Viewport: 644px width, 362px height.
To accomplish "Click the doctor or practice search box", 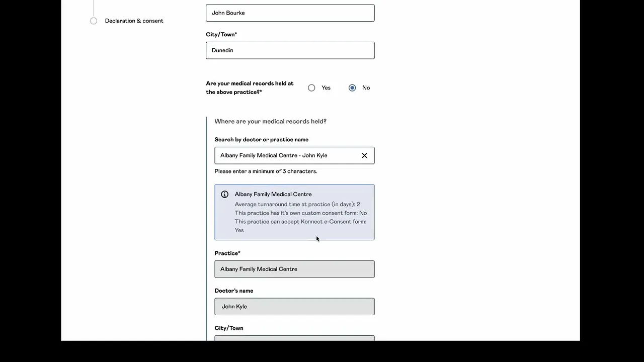I will pyautogui.click(x=287, y=155).
